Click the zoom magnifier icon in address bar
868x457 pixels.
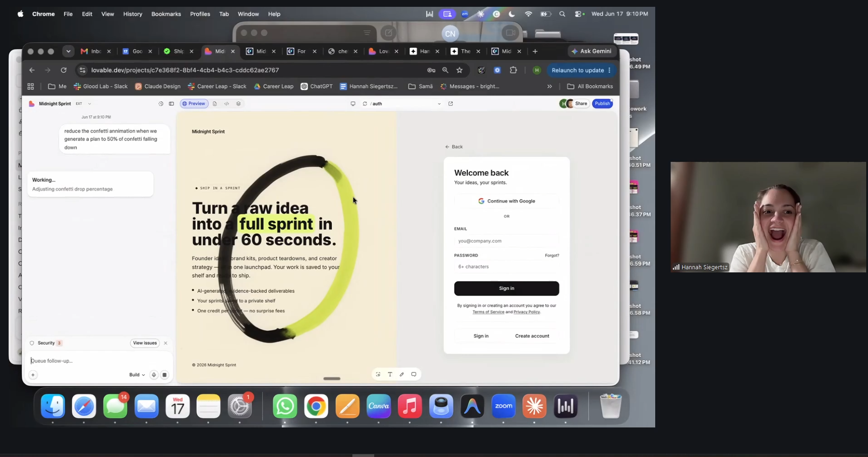tap(445, 70)
